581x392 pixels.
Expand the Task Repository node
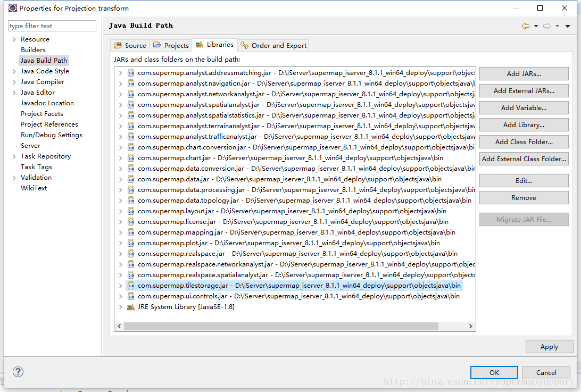[14, 156]
